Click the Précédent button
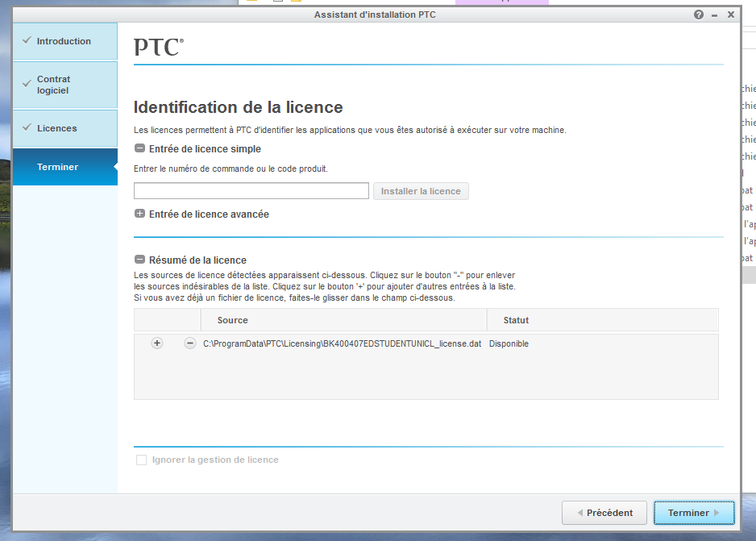This screenshot has width=756, height=541. (x=604, y=513)
